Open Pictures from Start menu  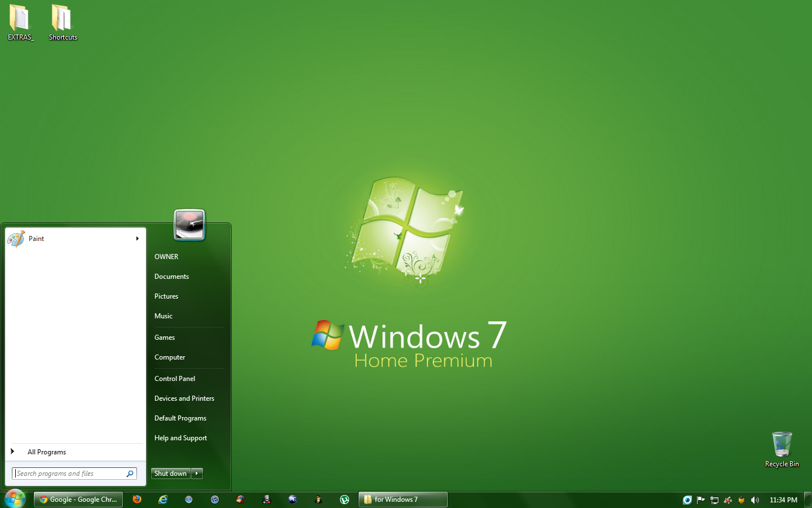pyautogui.click(x=166, y=296)
